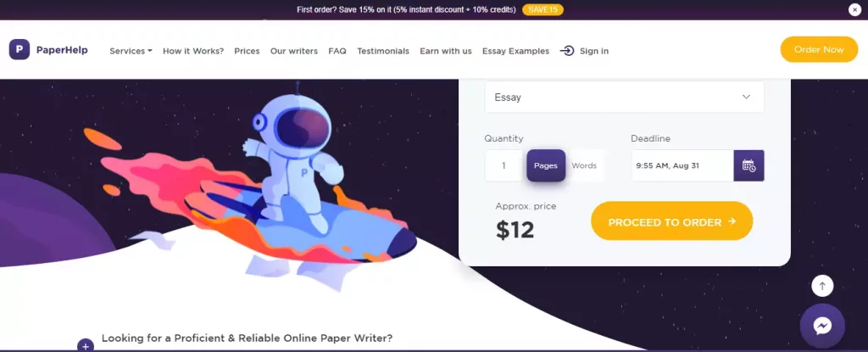
Task: Switch quantity unit to Words
Action: 584,165
